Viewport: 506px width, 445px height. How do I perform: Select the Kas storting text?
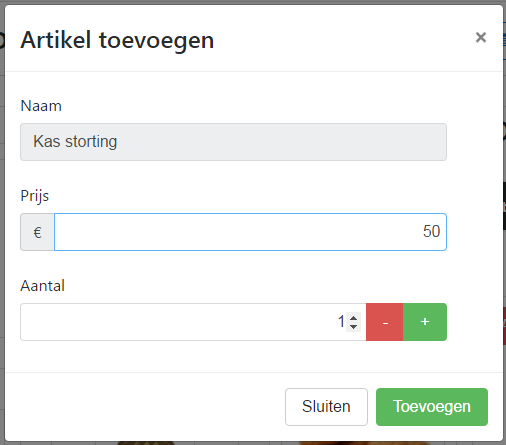click(75, 142)
